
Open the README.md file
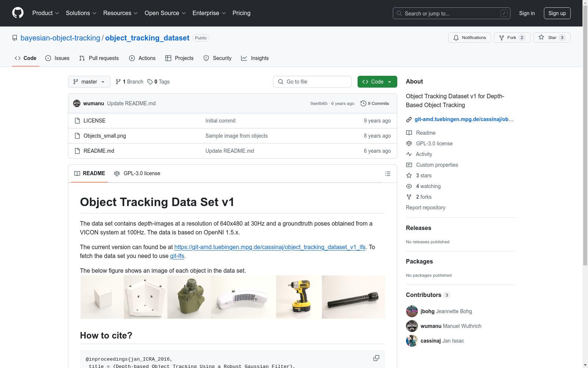99,151
